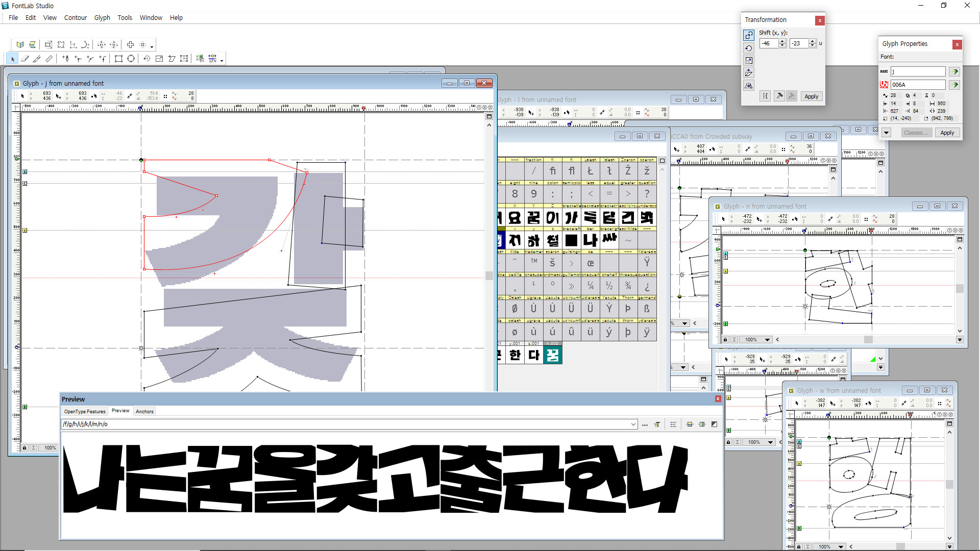980x551 pixels.
Task: Click Apply in the Glyph Properties panel
Action: pos(947,133)
